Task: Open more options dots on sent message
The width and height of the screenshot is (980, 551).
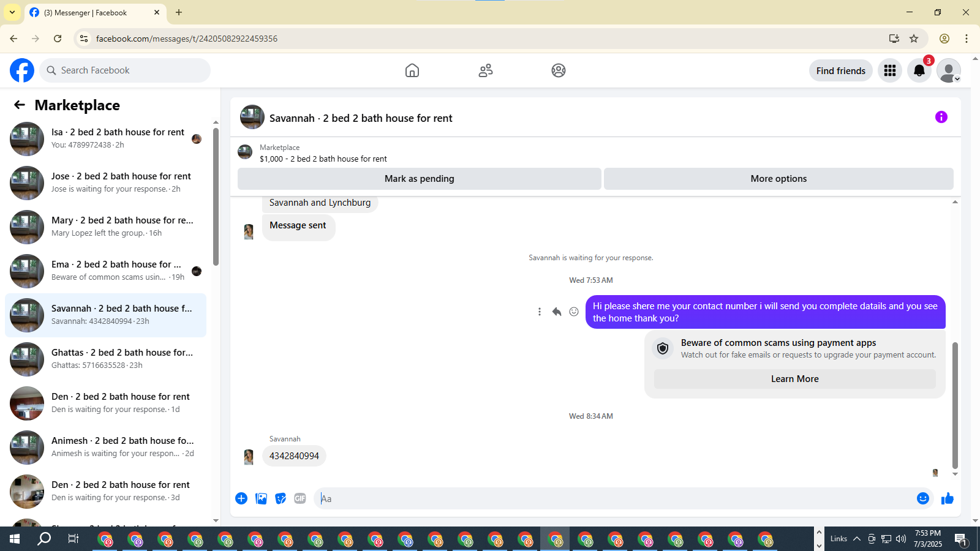Action: click(x=540, y=312)
